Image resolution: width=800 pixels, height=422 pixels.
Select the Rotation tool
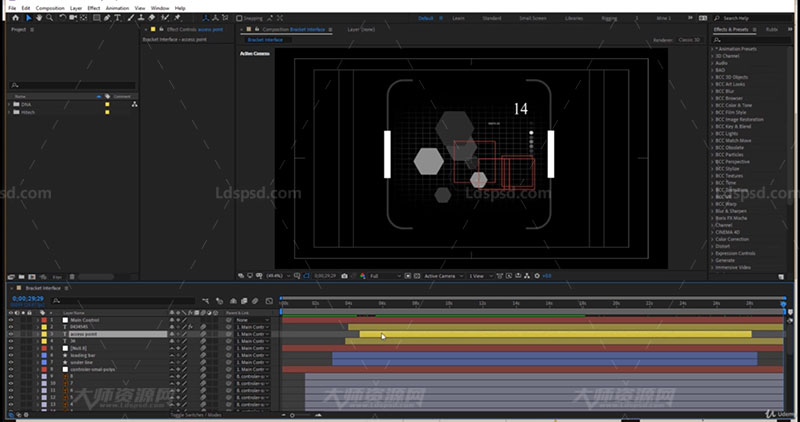click(x=62, y=18)
